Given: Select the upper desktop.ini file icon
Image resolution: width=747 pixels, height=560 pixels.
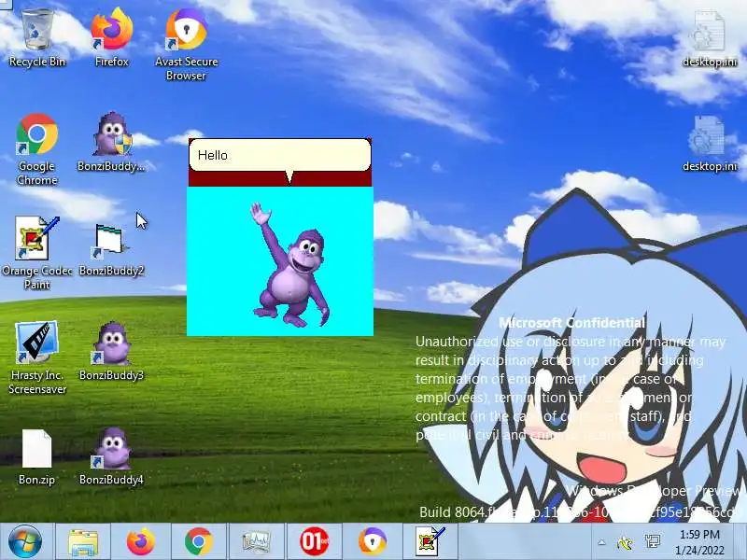Looking at the screenshot, I should point(710,39).
